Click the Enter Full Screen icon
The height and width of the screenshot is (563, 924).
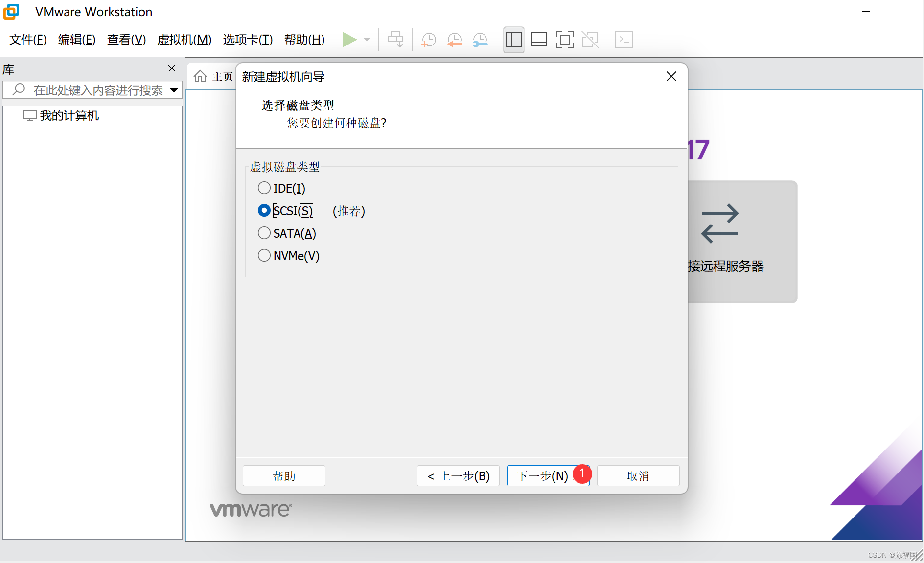pos(565,40)
